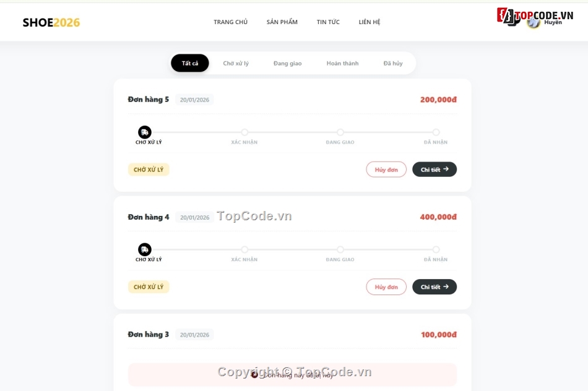Click the SHOE2026 logo
This screenshot has height=391, width=588.
(51, 23)
